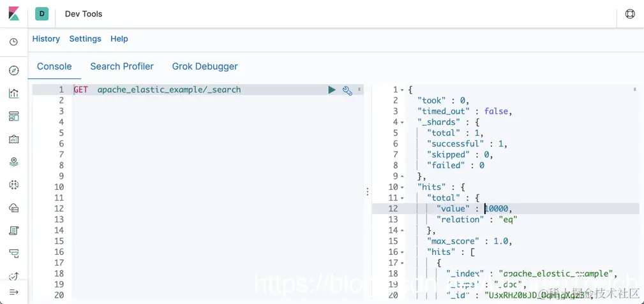Open Canvas icon in sidebar
Viewport: 644px width, 304px height.
14,139
